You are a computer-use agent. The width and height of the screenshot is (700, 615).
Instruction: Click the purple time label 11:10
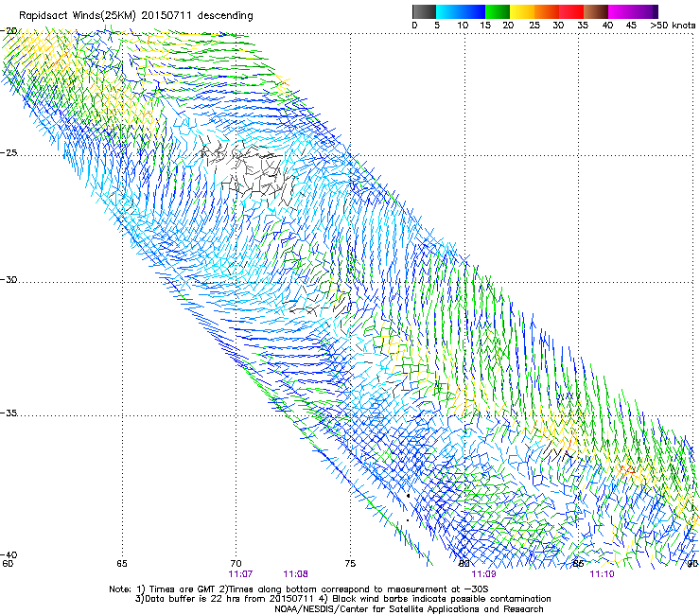pyautogui.click(x=602, y=574)
